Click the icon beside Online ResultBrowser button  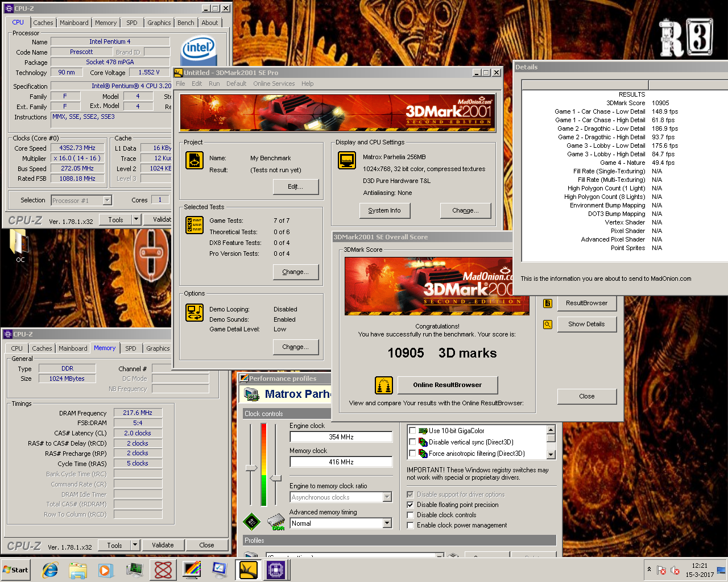[x=384, y=385]
